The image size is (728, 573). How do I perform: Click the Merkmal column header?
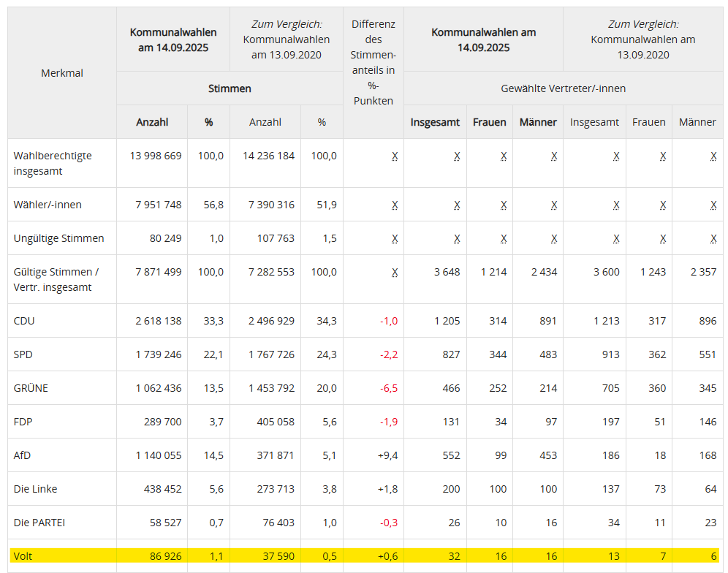pos(62,73)
